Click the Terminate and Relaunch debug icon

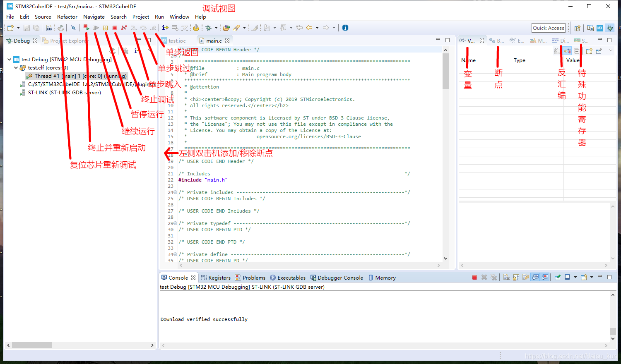click(87, 28)
